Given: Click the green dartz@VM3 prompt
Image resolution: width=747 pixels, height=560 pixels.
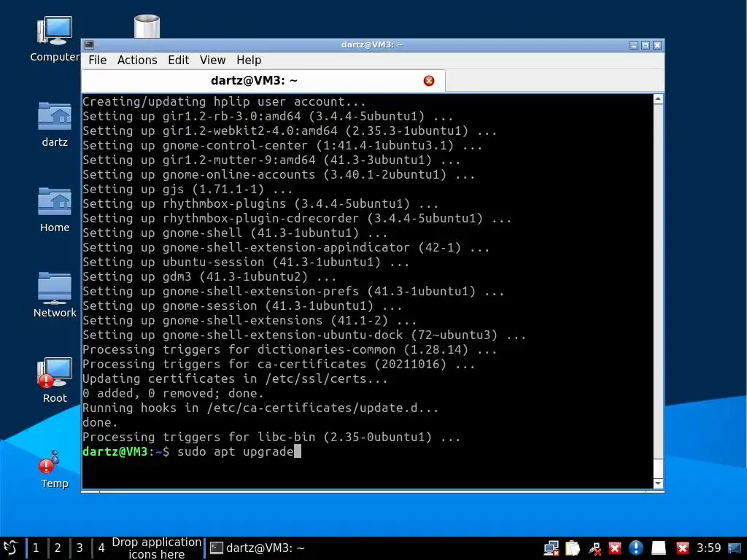Looking at the screenshot, I should coord(115,451).
